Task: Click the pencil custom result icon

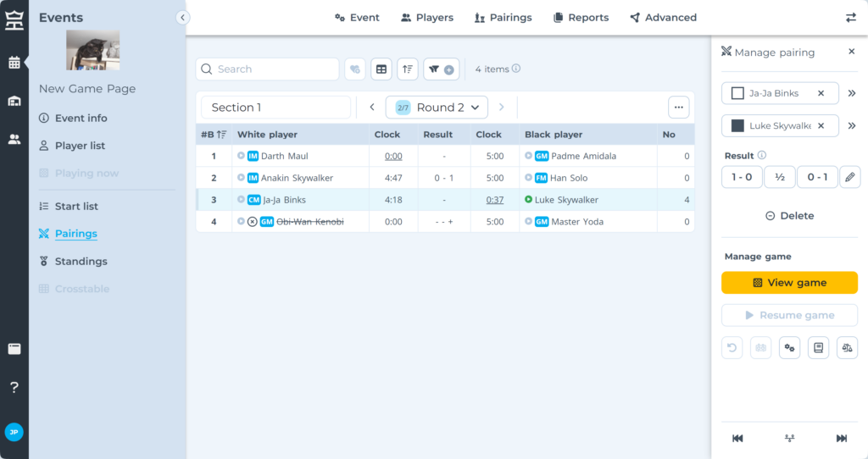Action: (x=849, y=177)
